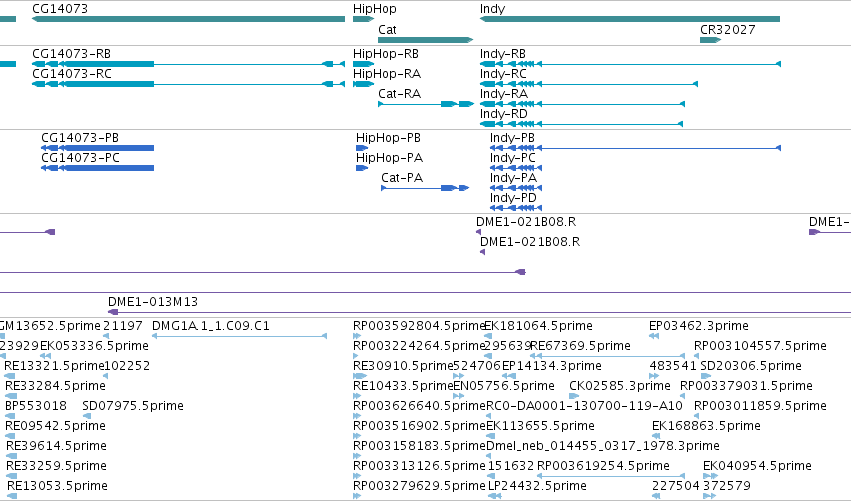The height and width of the screenshot is (501, 851).
Task: Click the CG14073-PC protein feature
Action: [x=98, y=168]
